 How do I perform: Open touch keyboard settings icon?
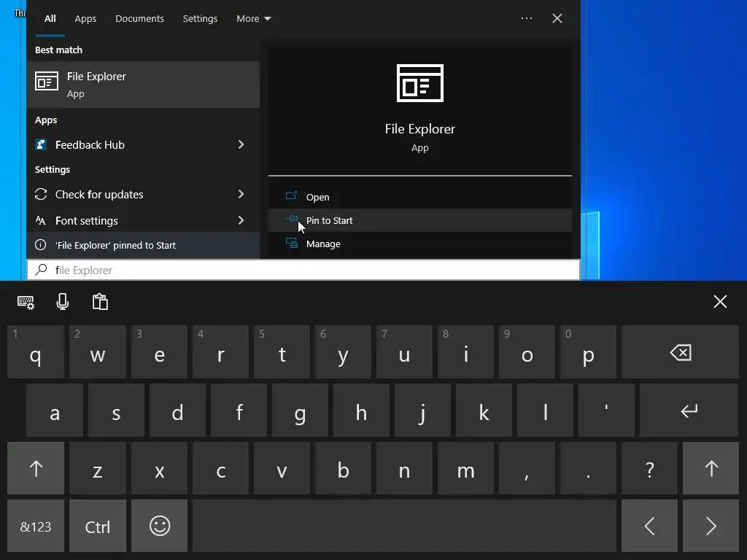pos(26,302)
